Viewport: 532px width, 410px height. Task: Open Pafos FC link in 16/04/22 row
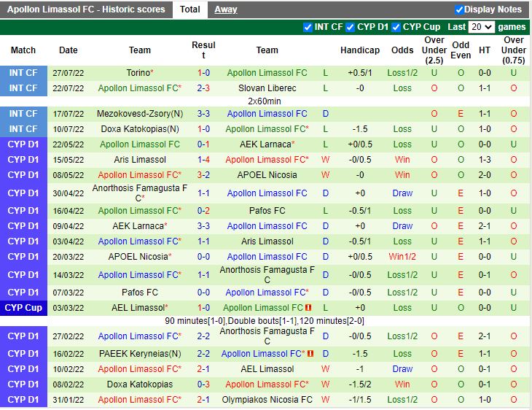click(267, 211)
